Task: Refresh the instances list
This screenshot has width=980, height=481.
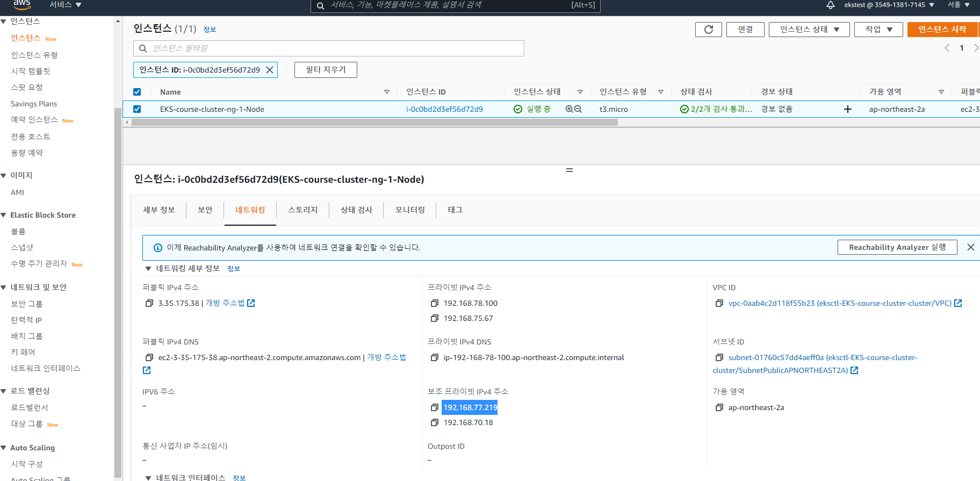Action: tap(709, 30)
